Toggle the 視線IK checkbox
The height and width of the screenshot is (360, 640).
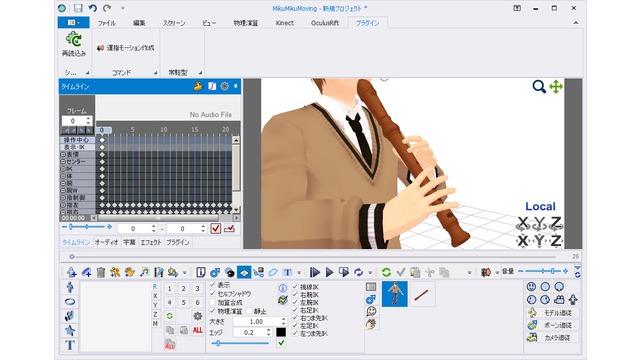pyautogui.click(x=295, y=287)
